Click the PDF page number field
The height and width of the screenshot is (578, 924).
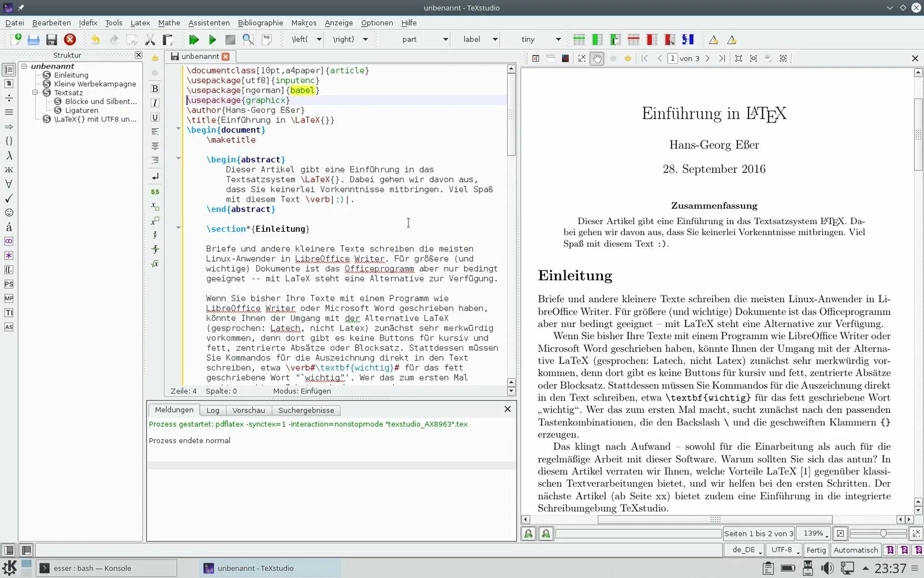pos(672,58)
